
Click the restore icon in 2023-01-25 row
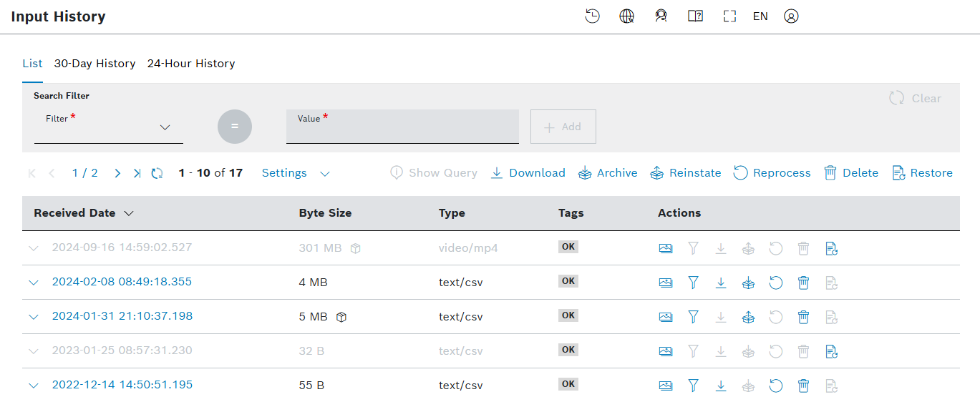pos(831,351)
